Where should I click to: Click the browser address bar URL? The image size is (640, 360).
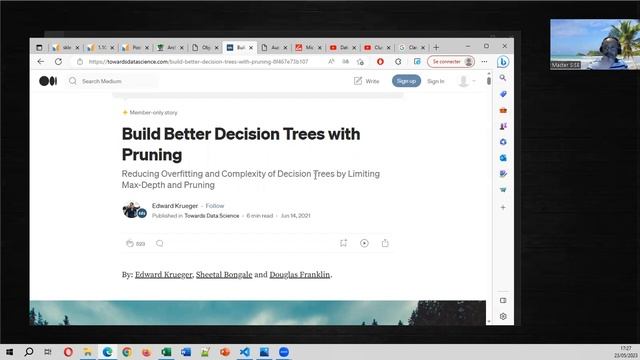point(198,62)
